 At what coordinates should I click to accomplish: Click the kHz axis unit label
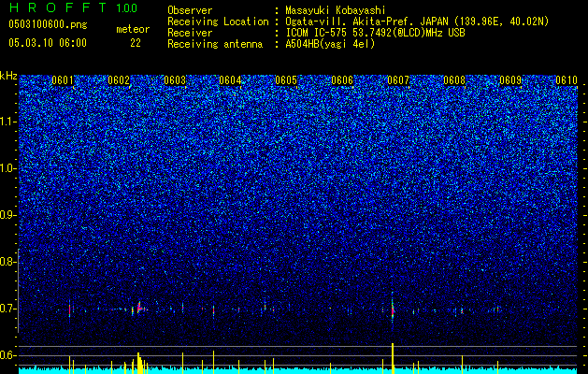coord(8,76)
